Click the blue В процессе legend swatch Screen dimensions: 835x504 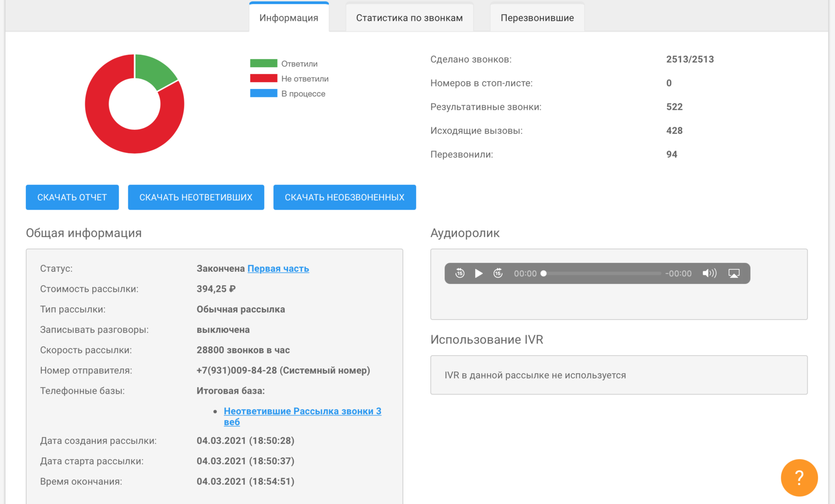tap(263, 93)
